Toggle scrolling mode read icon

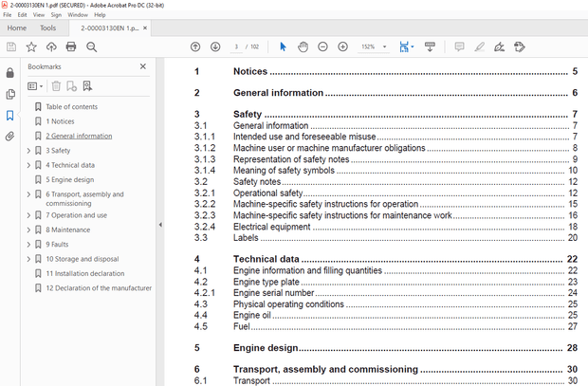point(430,46)
